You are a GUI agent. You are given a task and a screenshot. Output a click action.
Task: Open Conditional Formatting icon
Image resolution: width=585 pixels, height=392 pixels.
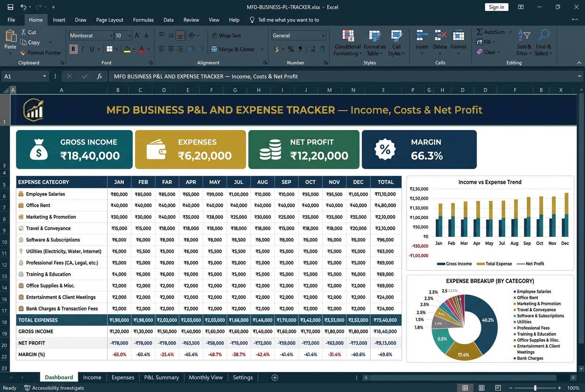(348, 36)
